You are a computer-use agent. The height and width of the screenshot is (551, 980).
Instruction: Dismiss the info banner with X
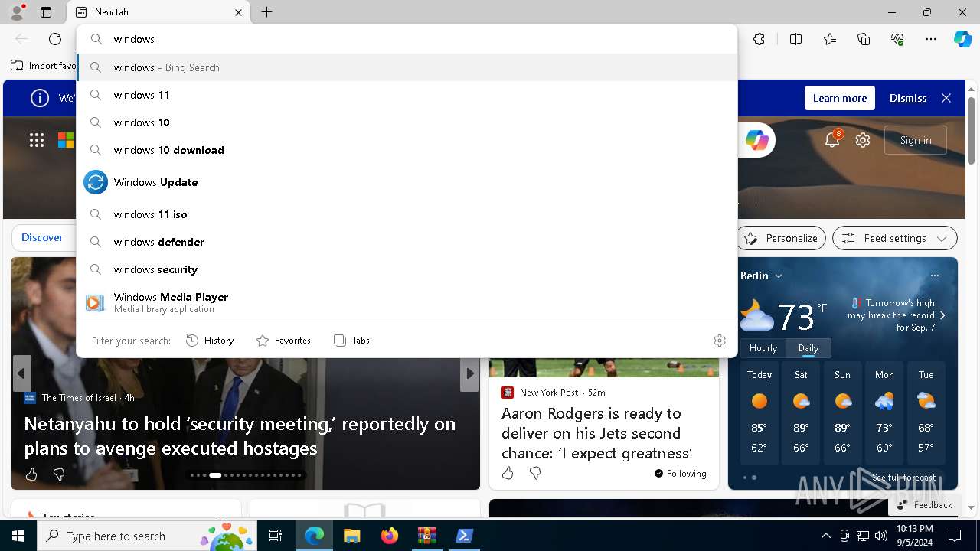pyautogui.click(x=946, y=98)
